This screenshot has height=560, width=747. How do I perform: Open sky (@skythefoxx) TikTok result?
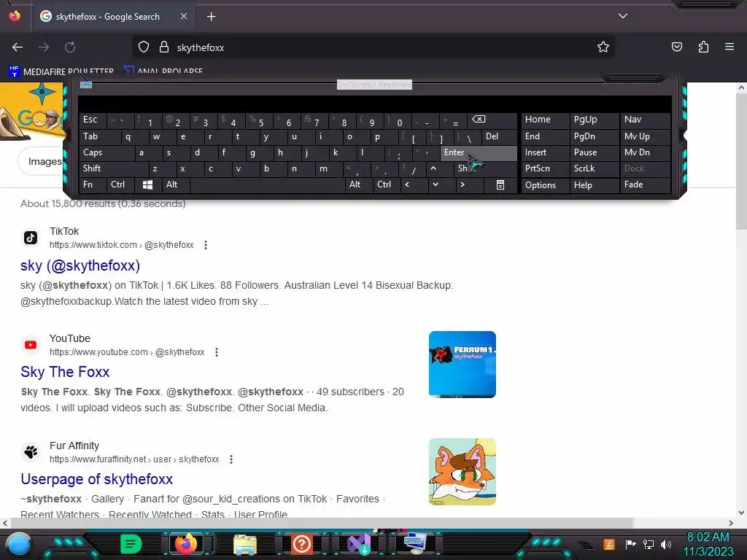pos(80,265)
